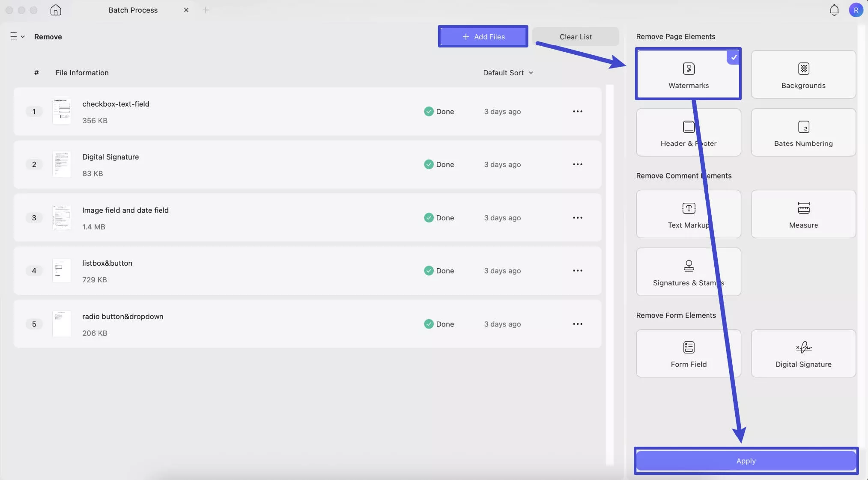868x480 pixels.
Task: Uncheck the Watermarks selected checkmark
Action: 734,57
